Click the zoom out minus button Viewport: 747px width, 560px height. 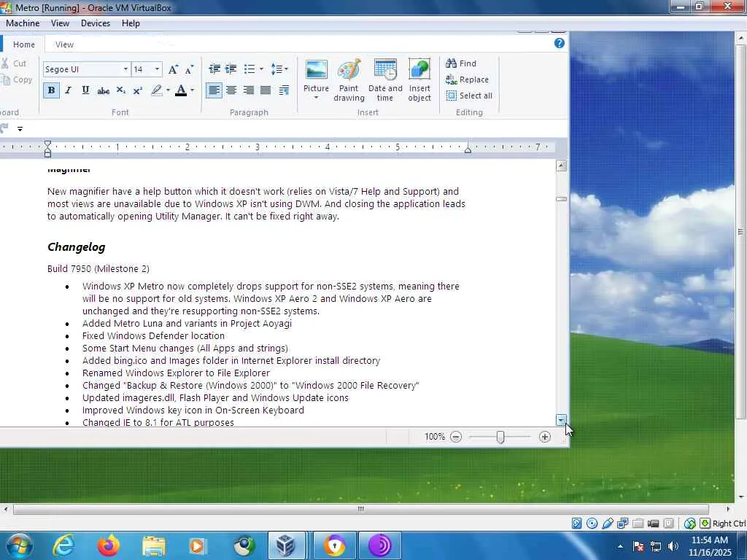(456, 437)
